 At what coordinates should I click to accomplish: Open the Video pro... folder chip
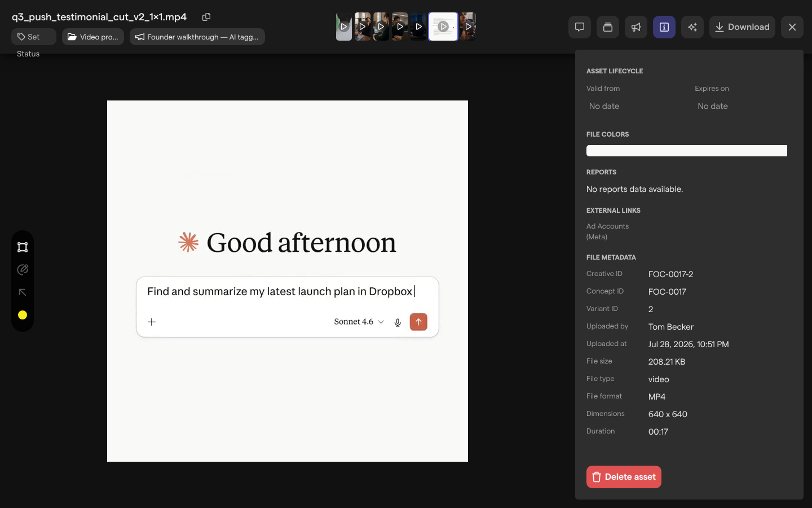point(93,37)
